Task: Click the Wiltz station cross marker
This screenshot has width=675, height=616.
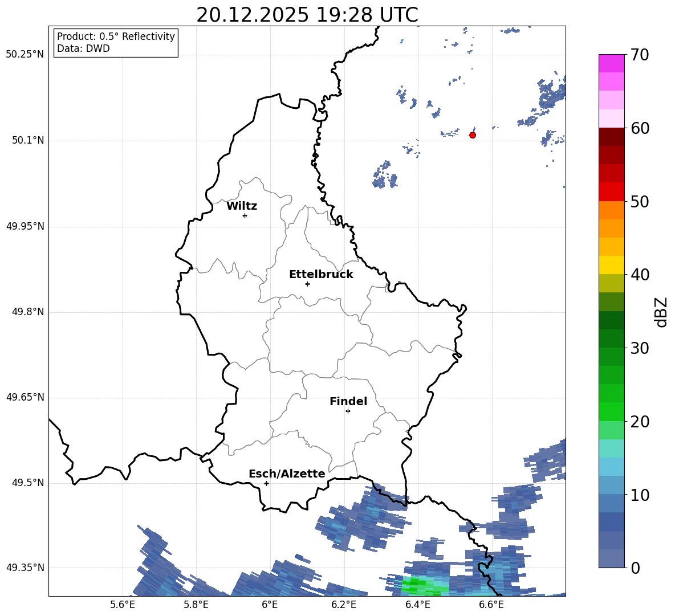Action: [245, 215]
